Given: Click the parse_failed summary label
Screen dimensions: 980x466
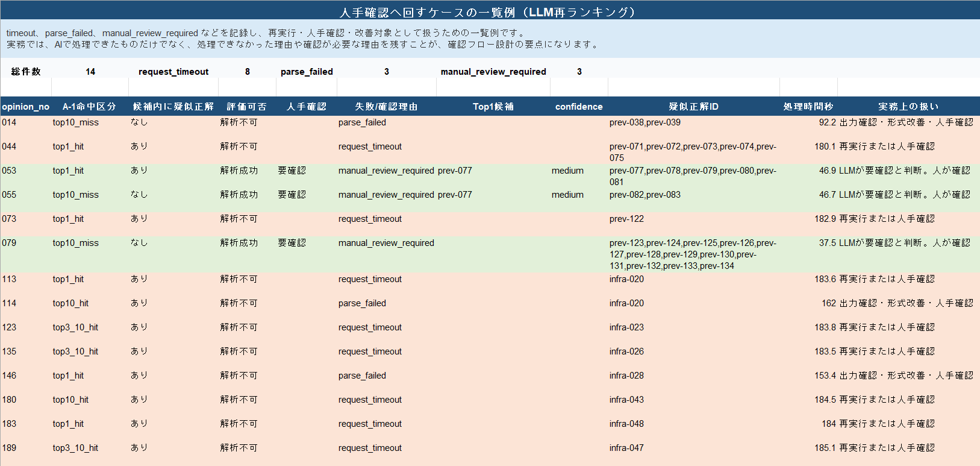Looking at the screenshot, I should click(x=307, y=72).
